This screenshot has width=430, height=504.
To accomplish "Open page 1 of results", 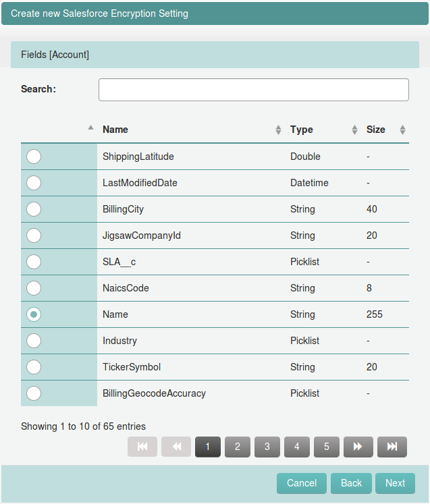I will [208, 447].
